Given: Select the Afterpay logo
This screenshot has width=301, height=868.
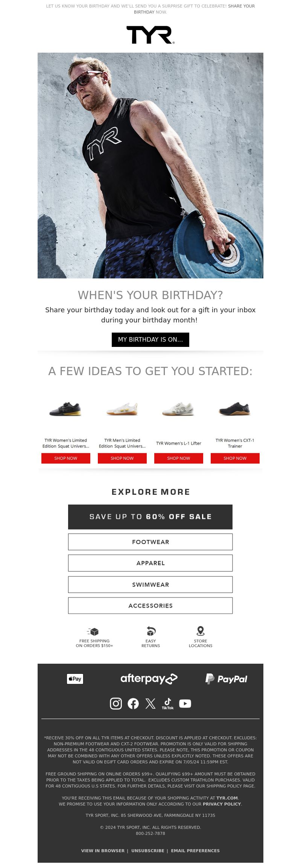Looking at the screenshot, I should point(149,679).
